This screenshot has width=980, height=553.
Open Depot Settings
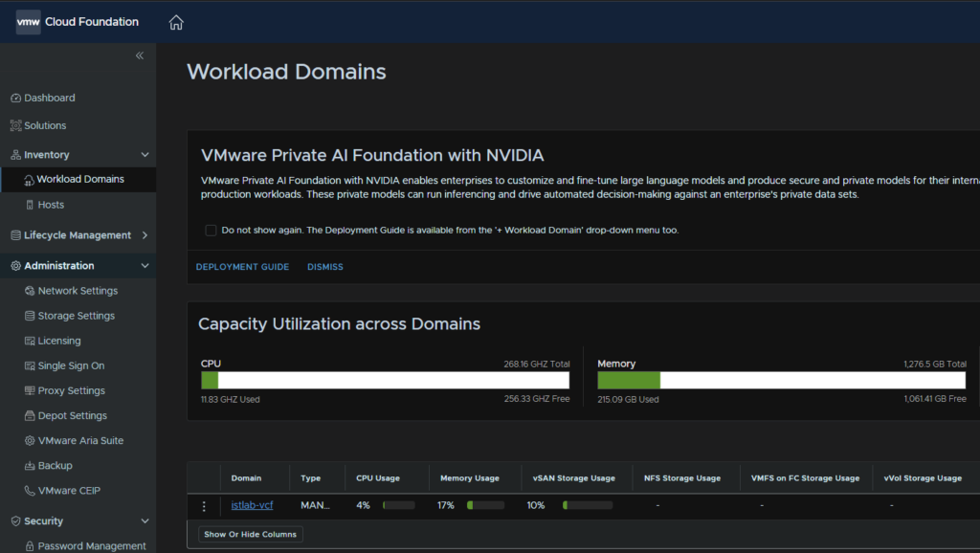[x=73, y=415]
